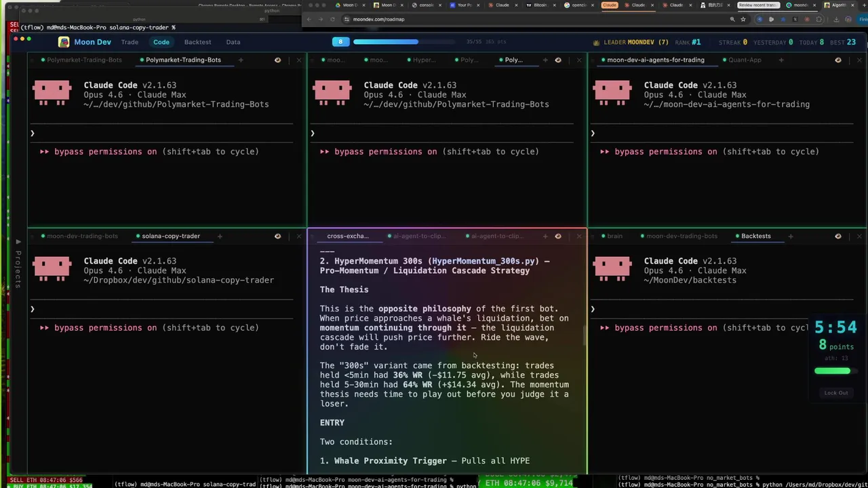
Task: Click the ETH 08:47:06 $9,714 ticker
Action: (530, 483)
